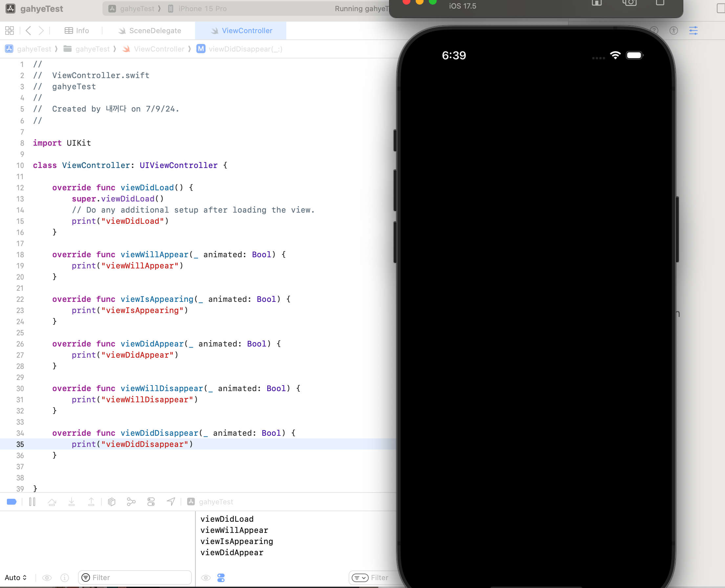The height and width of the screenshot is (588, 725).
Task: Open console filter options dropdown
Action: coord(360,577)
